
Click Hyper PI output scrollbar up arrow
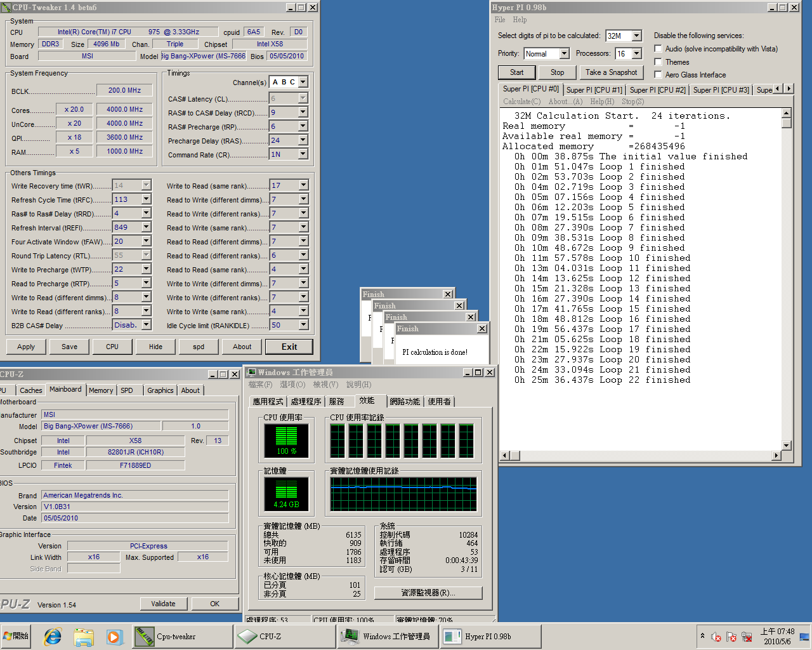pos(787,114)
